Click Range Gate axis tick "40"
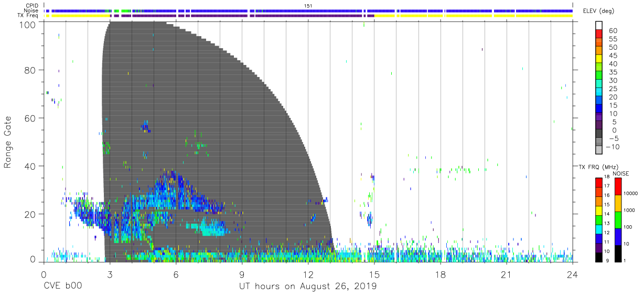The image size is (644, 297). click(30, 166)
